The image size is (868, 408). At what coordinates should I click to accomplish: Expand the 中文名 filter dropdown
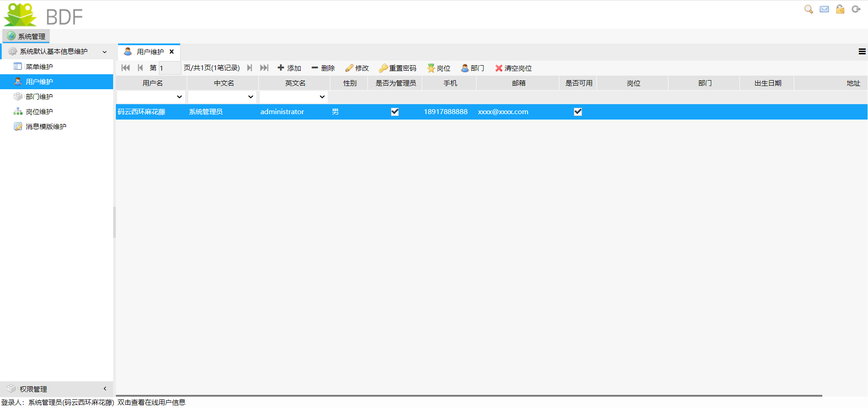click(251, 96)
